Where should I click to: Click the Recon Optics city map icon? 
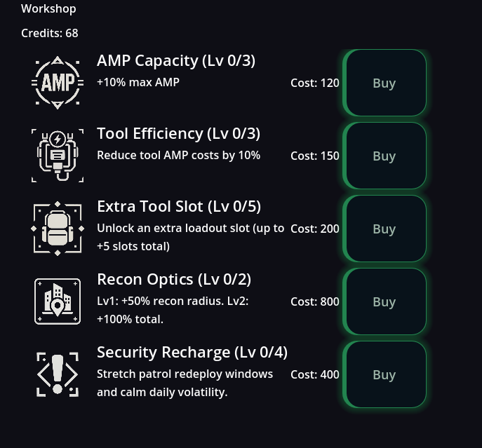tap(58, 301)
